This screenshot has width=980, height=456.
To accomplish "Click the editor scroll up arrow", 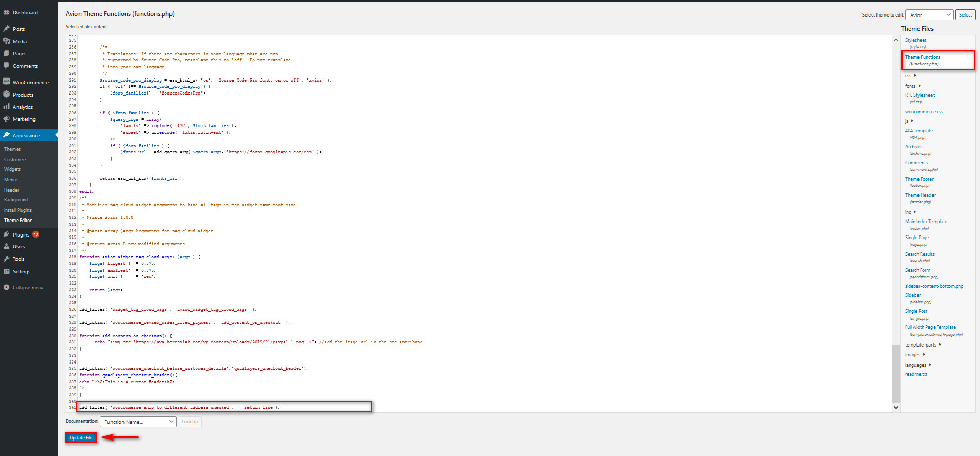I will 896,40.
